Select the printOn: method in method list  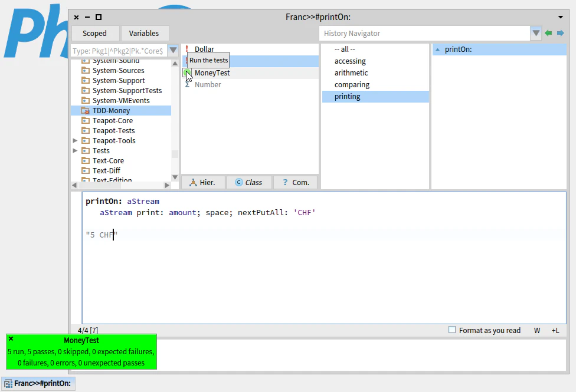pos(499,50)
